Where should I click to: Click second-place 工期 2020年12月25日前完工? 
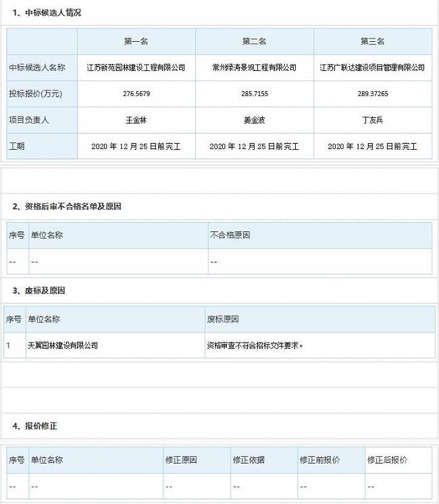click(254, 146)
